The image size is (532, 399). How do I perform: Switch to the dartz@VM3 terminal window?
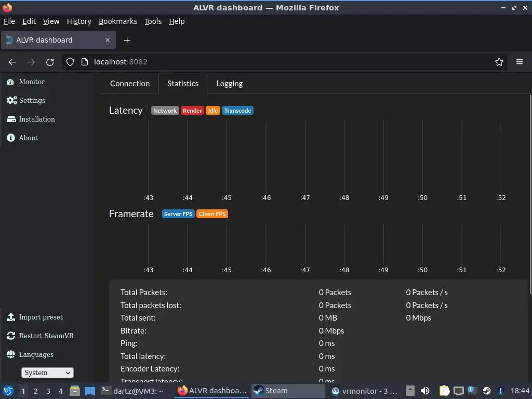133,391
